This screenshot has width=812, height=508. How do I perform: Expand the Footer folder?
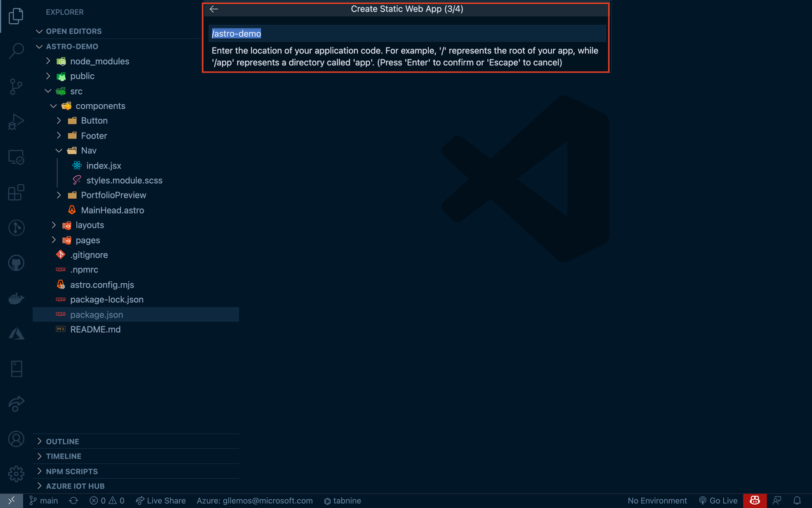[136, 135]
